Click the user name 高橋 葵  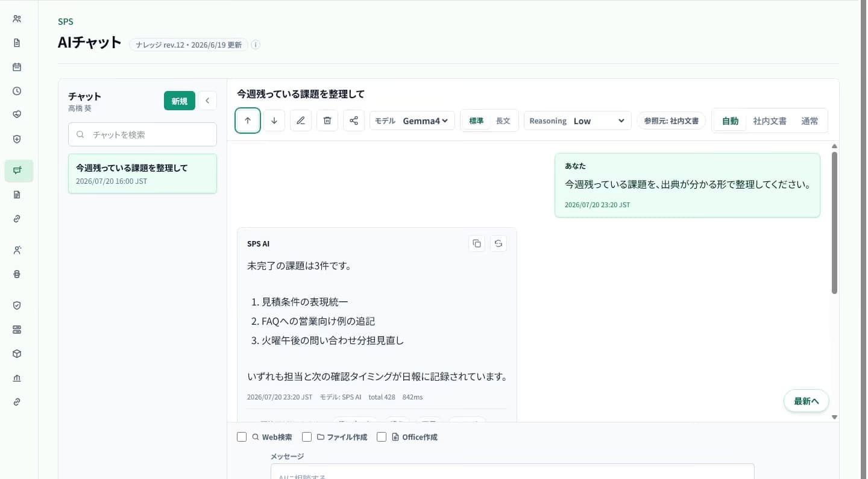[80, 108]
